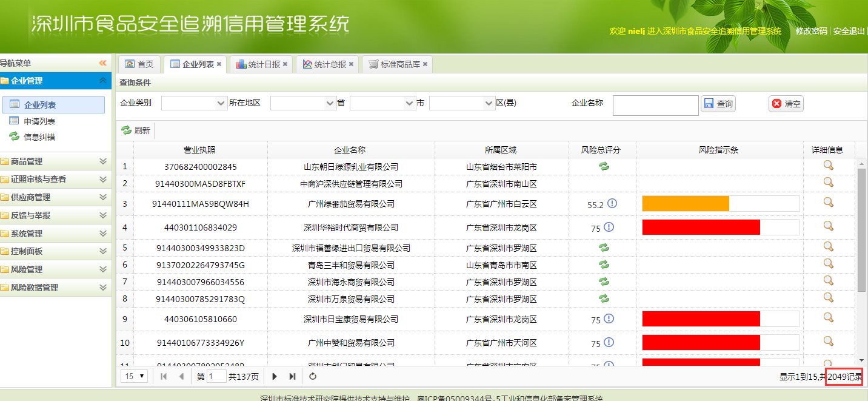Click refresh score icon in row 5
The height and width of the screenshot is (401, 868).
pyautogui.click(x=604, y=248)
